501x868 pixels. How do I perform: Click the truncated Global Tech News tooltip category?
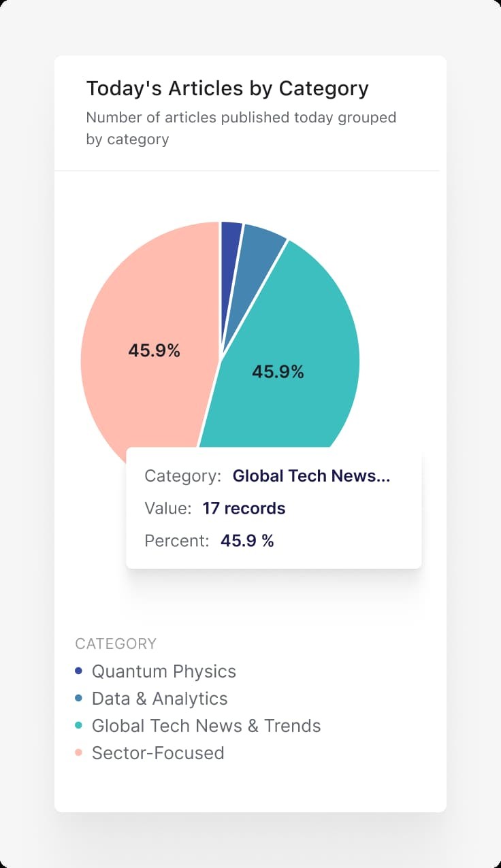click(x=311, y=476)
